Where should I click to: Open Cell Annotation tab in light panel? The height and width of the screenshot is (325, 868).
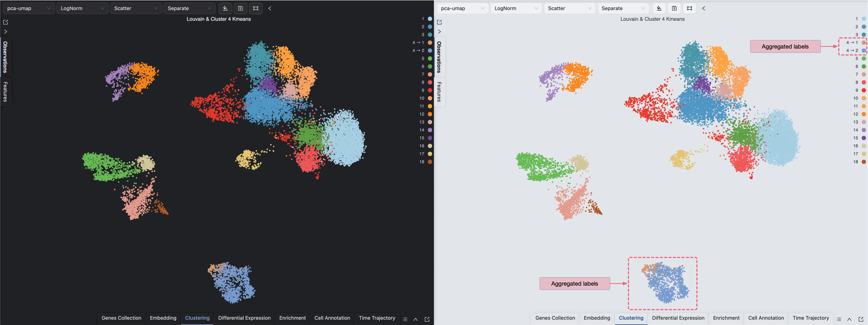(766, 318)
